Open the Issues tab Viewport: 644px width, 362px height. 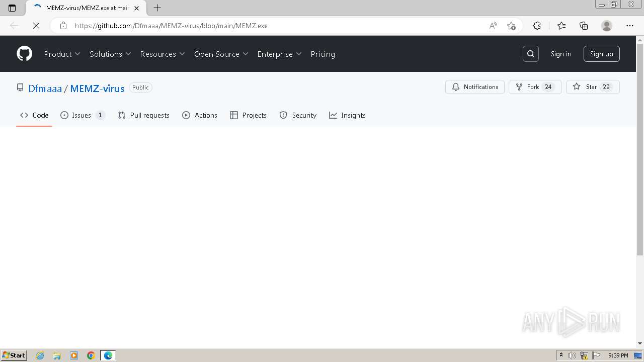pyautogui.click(x=83, y=115)
